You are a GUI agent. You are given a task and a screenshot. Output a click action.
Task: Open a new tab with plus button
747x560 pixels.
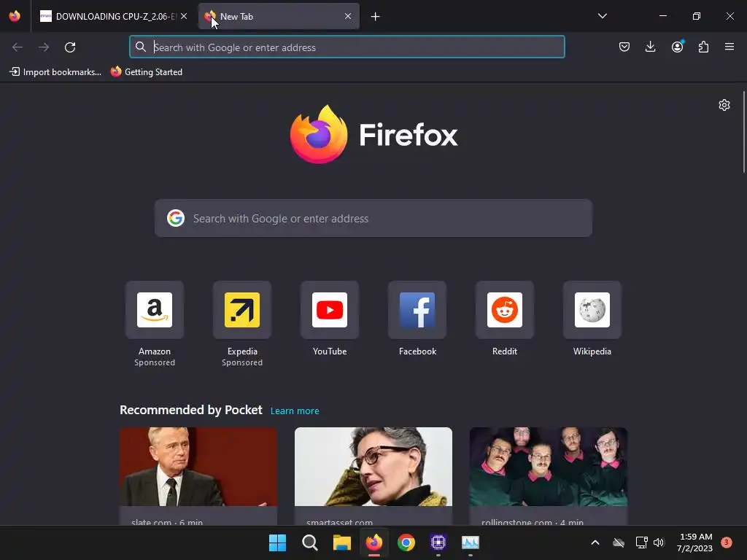(376, 17)
